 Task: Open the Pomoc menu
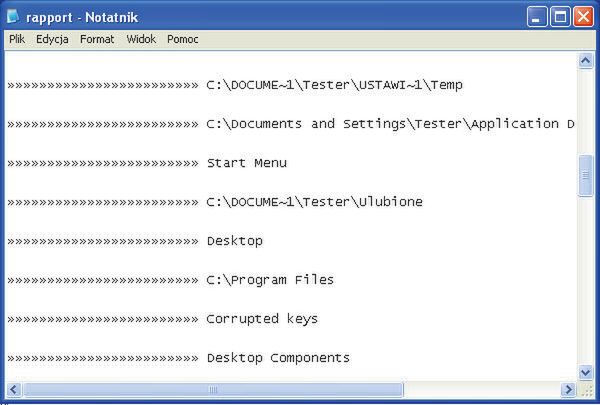tap(181, 39)
